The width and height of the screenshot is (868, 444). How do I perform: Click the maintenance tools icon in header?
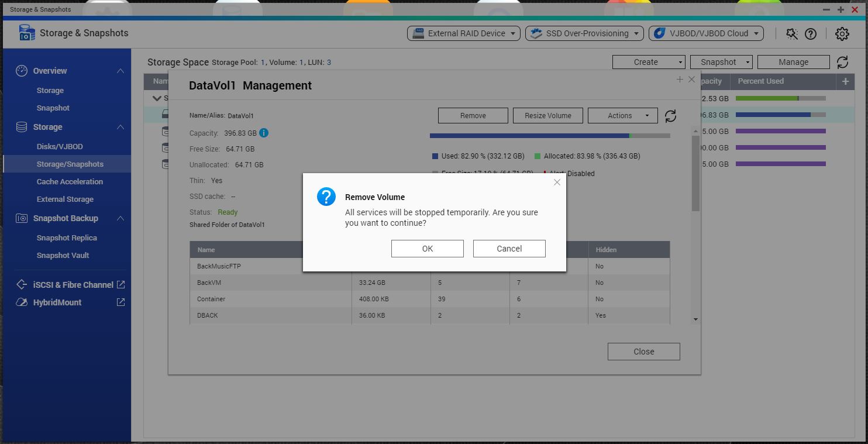[x=792, y=34]
